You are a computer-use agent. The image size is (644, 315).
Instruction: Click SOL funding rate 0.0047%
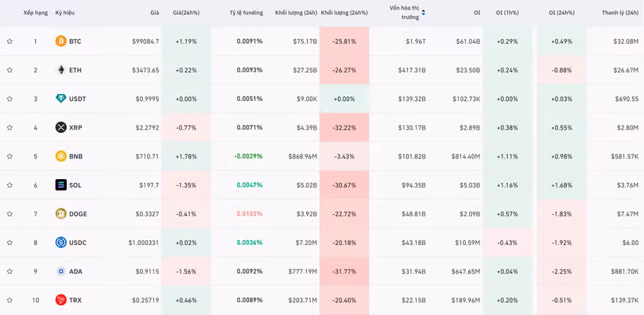250,185
